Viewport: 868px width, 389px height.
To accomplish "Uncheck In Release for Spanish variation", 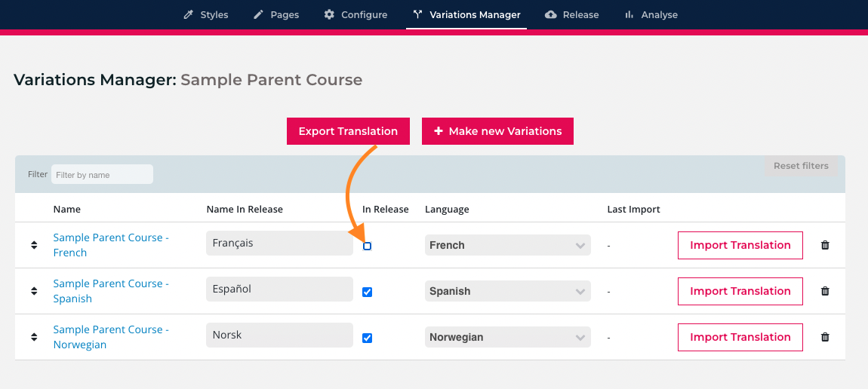I will pos(367,292).
